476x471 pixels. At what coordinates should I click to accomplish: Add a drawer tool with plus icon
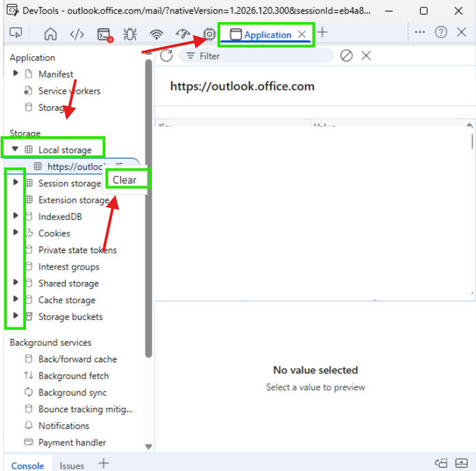click(103, 463)
